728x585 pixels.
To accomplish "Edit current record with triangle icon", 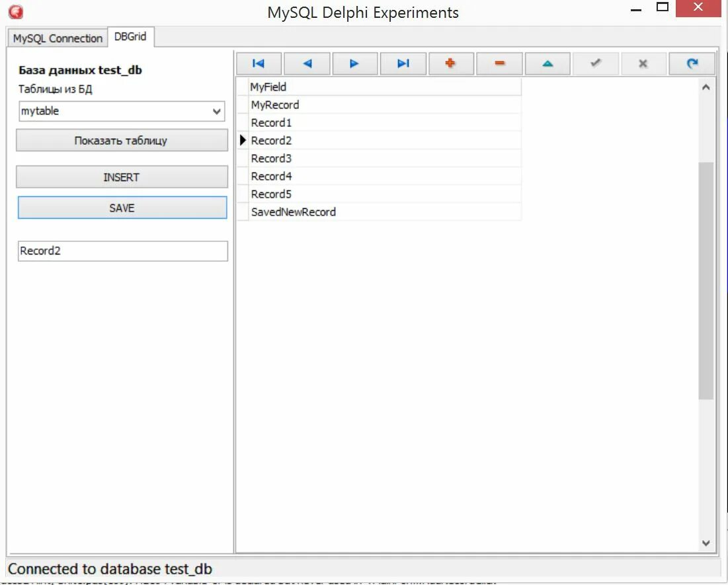I will click(547, 63).
